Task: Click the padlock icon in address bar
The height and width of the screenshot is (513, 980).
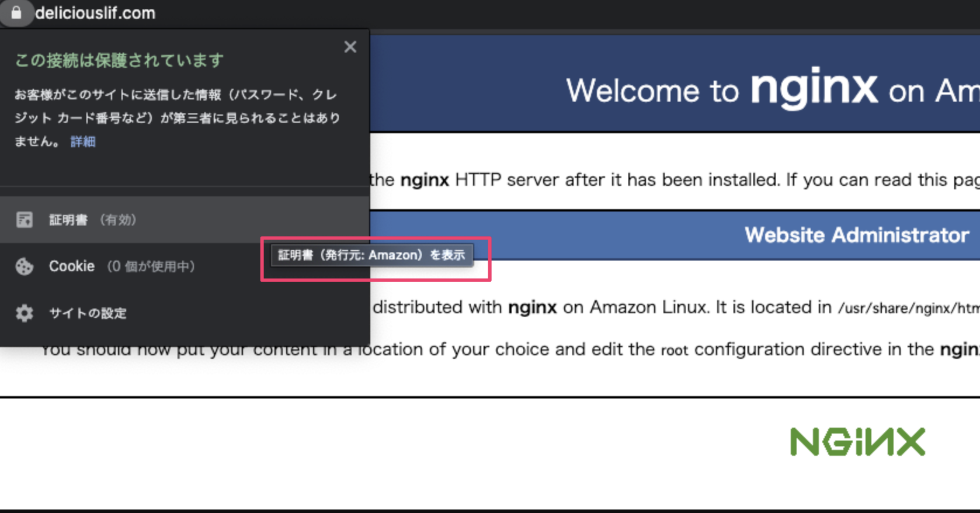Action: click(x=16, y=12)
